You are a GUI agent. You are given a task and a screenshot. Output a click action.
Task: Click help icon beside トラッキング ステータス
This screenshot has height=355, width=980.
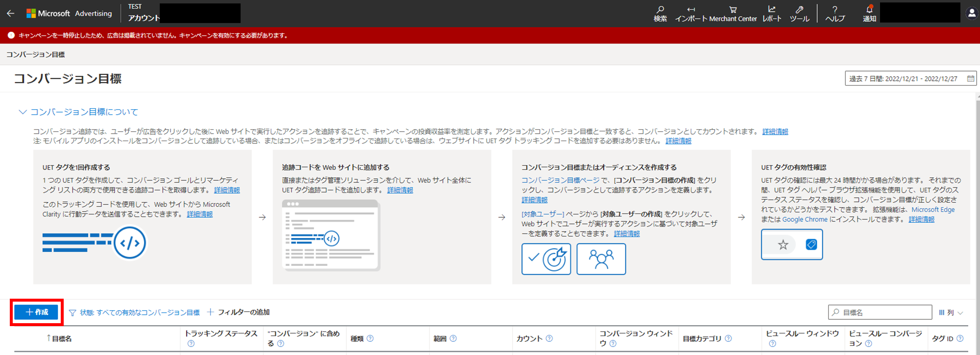pyautogui.click(x=191, y=344)
